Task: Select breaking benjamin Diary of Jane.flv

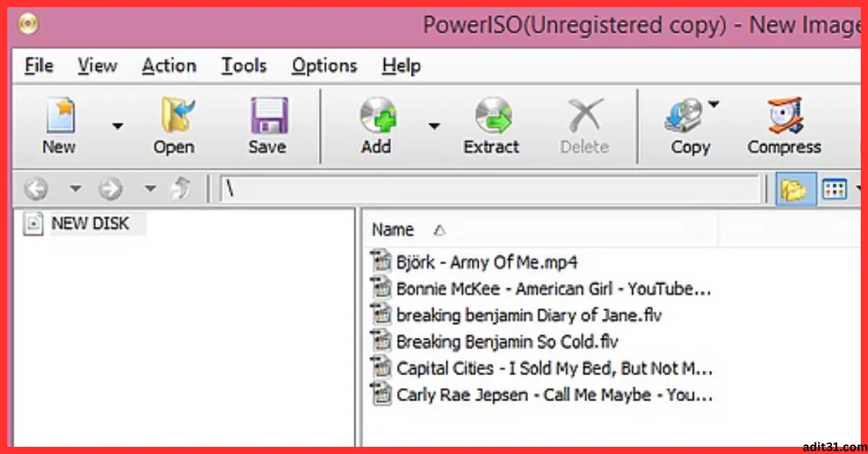Action: (529, 316)
